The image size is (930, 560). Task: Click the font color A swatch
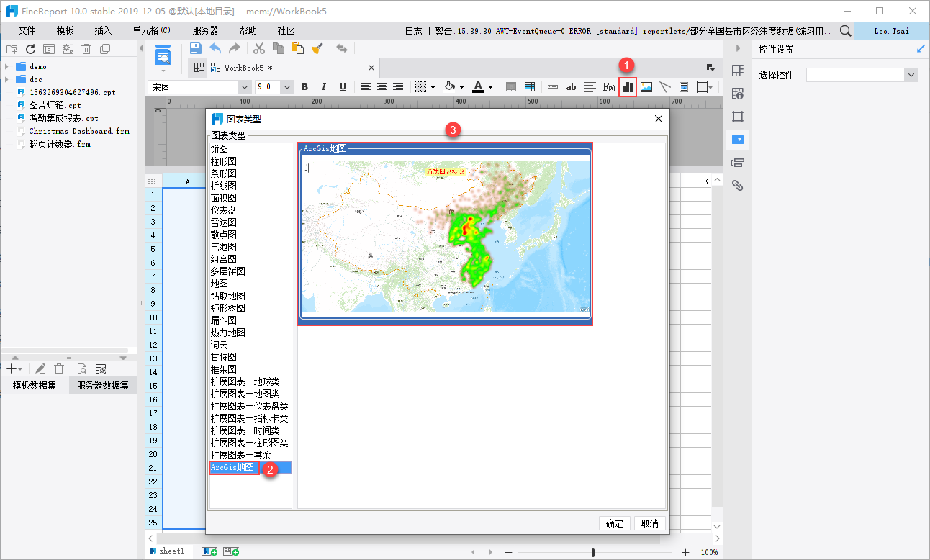click(478, 87)
